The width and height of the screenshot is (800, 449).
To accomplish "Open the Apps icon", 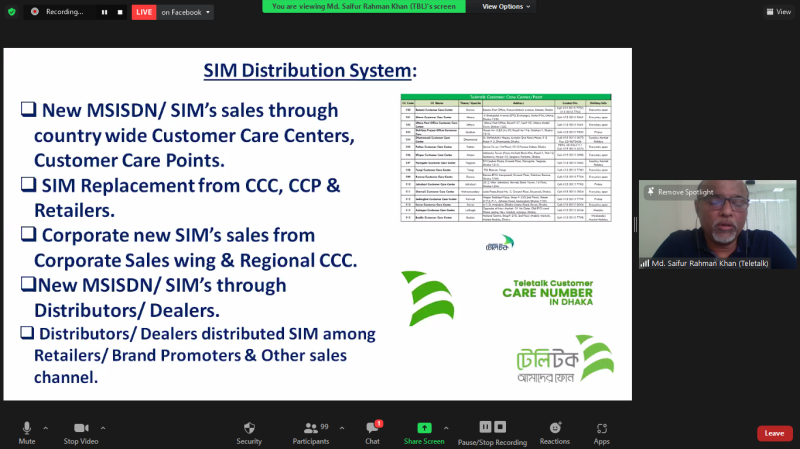I will point(601,428).
